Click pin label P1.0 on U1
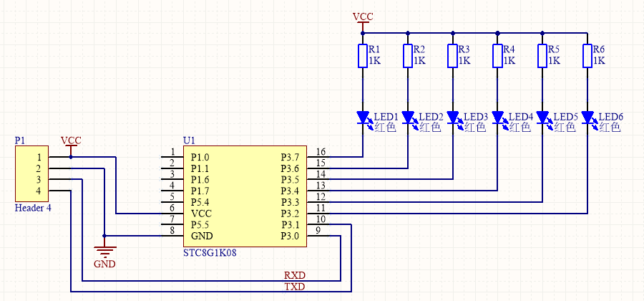The width and height of the screenshot is (644, 301). click(200, 157)
